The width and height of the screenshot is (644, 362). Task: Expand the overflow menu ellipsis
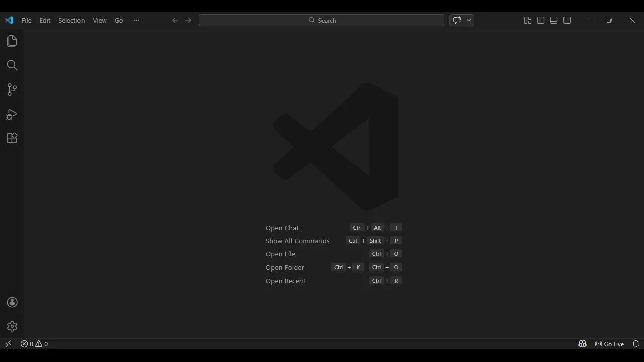[136, 20]
